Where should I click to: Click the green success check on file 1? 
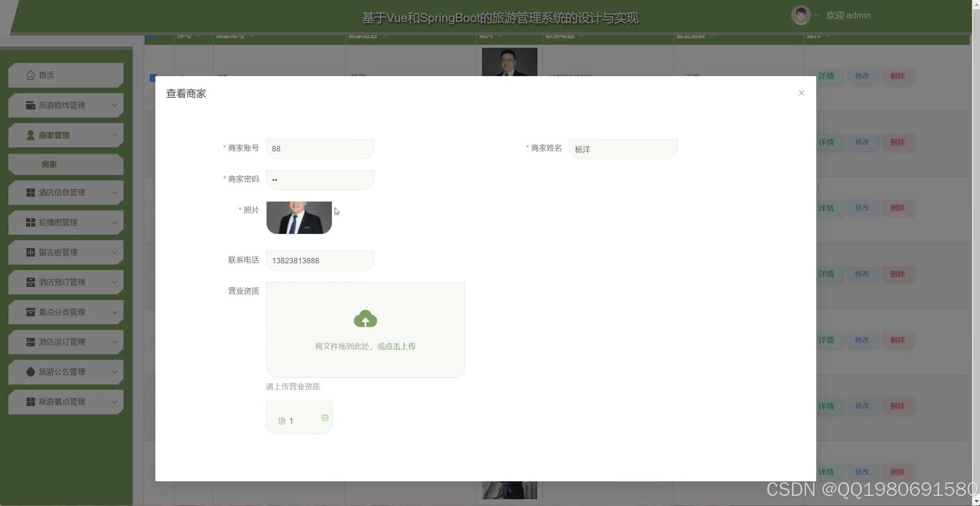[325, 418]
